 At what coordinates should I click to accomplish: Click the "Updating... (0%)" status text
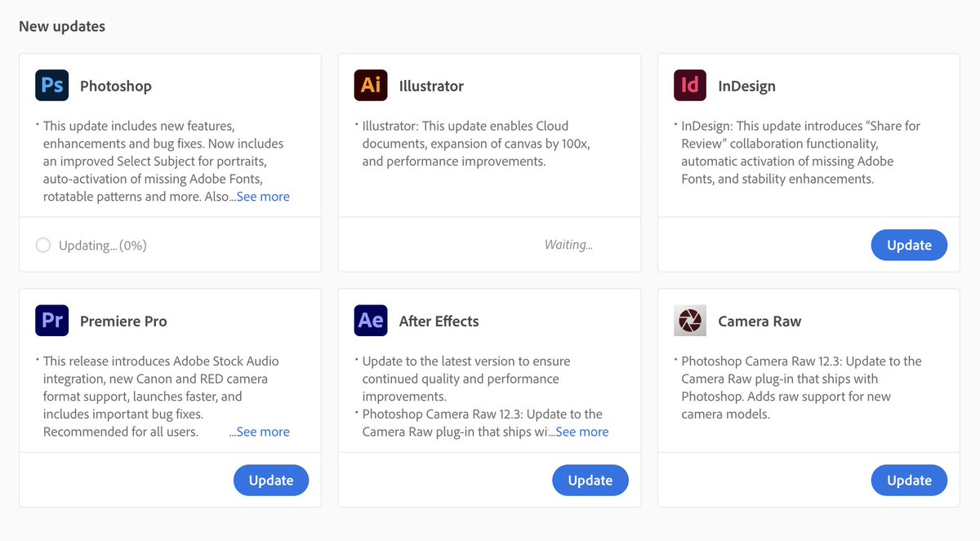click(x=103, y=245)
